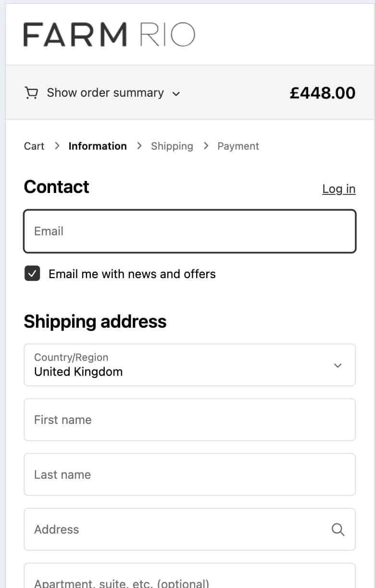Viewport: 375px width, 588px height.
Task: Uncheck Email me with news and offers
Action: click(32, 273)
